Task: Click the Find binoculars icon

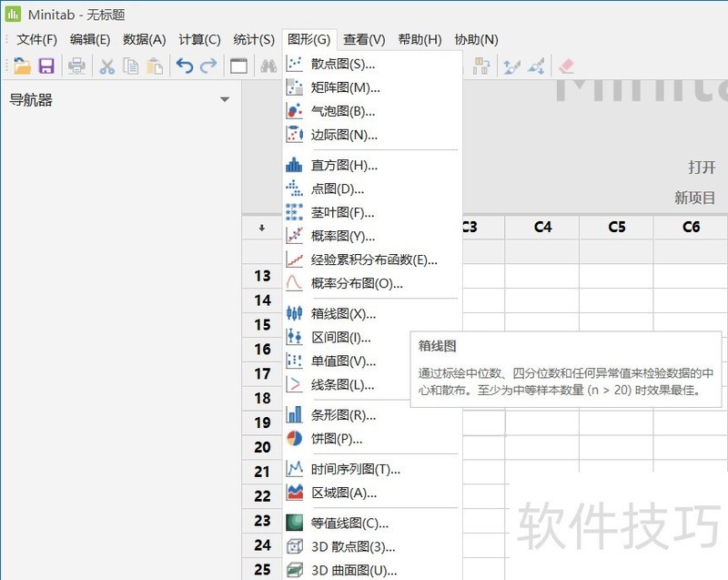Action: pyautogui.click(x=268, y=66)
